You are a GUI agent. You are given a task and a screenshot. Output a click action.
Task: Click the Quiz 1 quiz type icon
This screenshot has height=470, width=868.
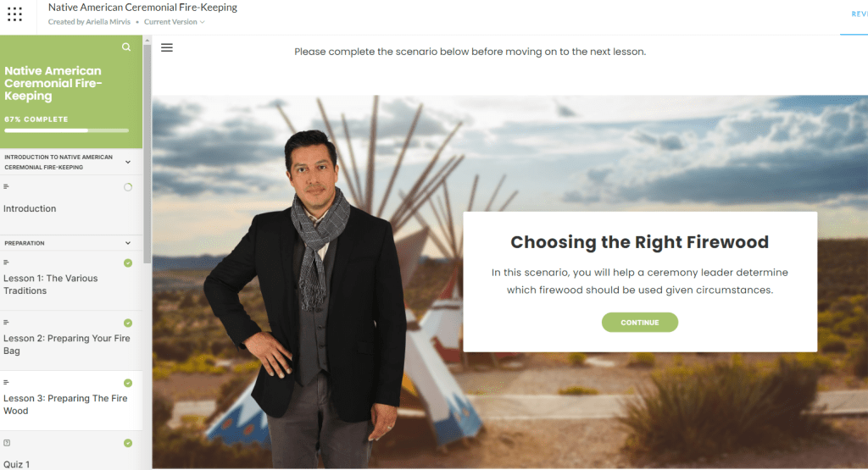7,443
